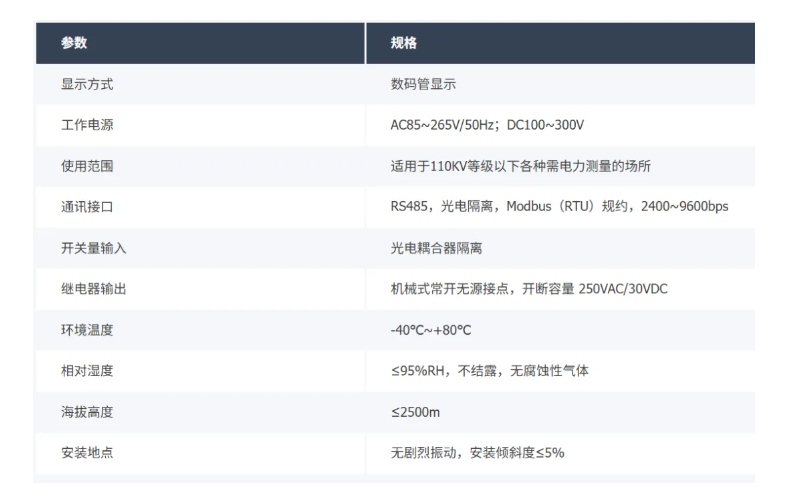
Task: Select the 环境温度 parameter cell
Action: click(x=86, y=330)
